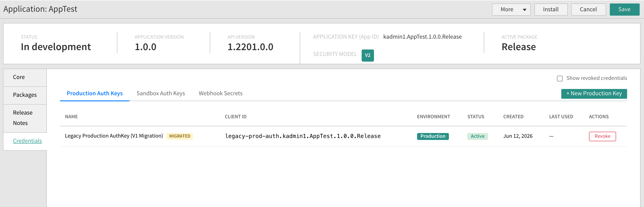Click the Application: AppTest title

[x=40, y=9]
